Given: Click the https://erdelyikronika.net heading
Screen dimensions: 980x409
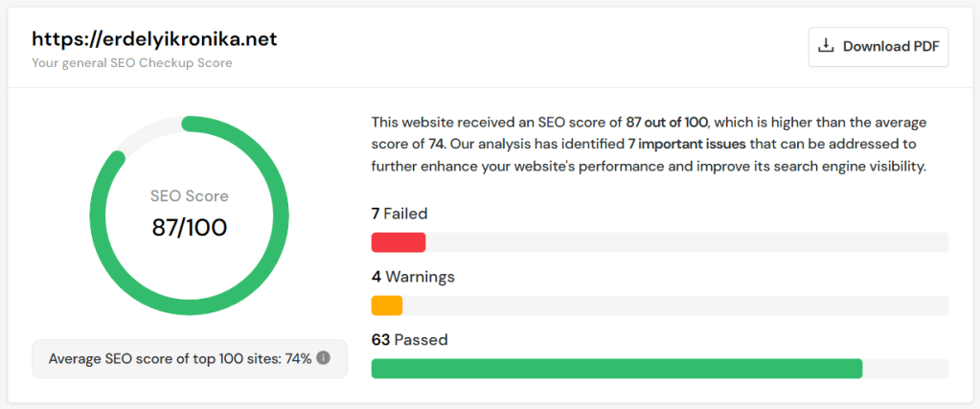Looking at the screenshot, I should [154, 39].
